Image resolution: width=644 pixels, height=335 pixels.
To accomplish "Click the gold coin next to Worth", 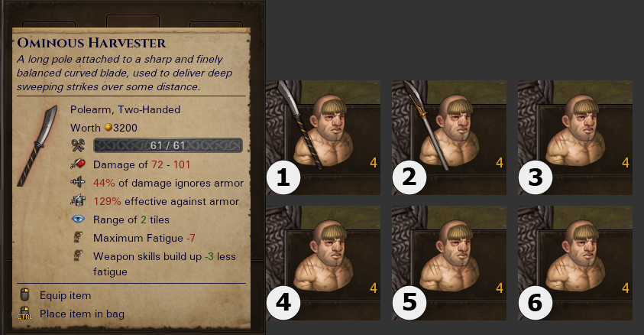I will coord(108,128).
